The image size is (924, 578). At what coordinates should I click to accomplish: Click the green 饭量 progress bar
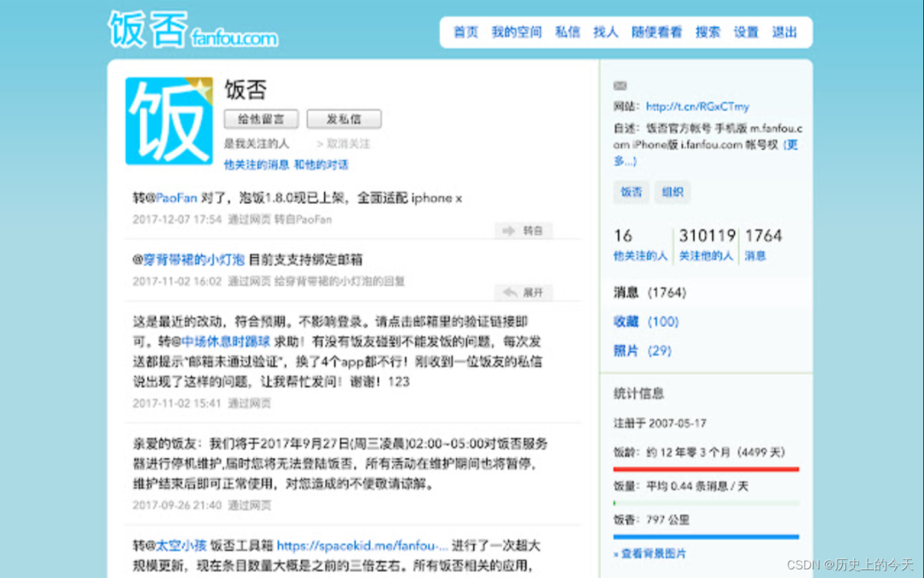tap(706, 504)
